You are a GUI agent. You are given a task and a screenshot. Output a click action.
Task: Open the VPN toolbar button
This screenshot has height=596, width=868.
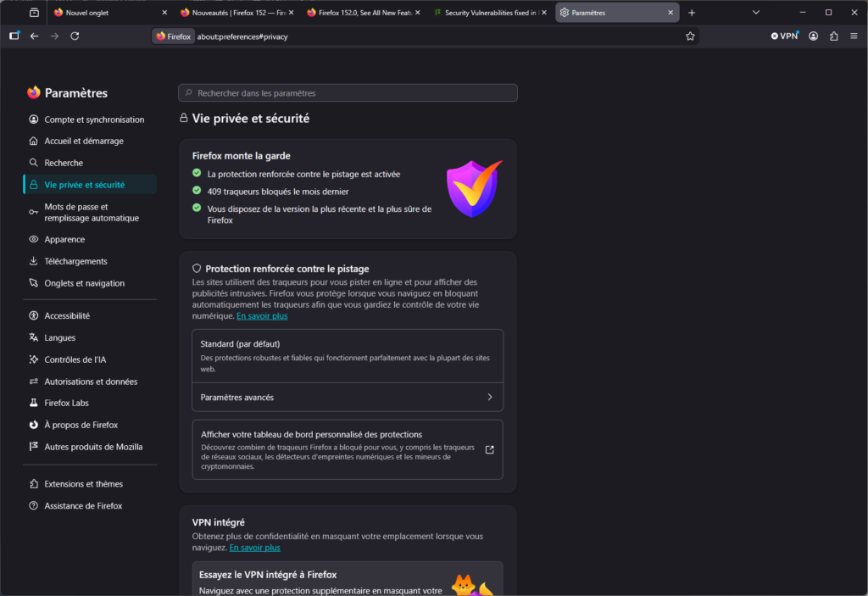coord(784,36)
